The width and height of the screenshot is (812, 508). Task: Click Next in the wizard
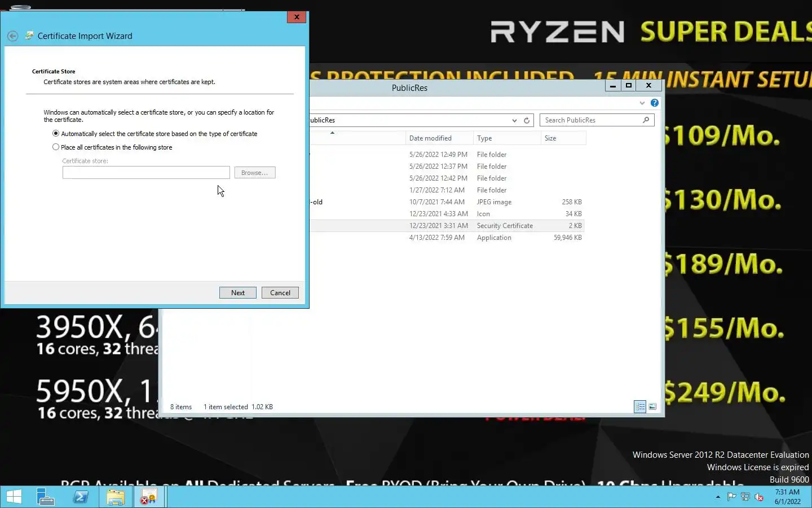point(238,293)
